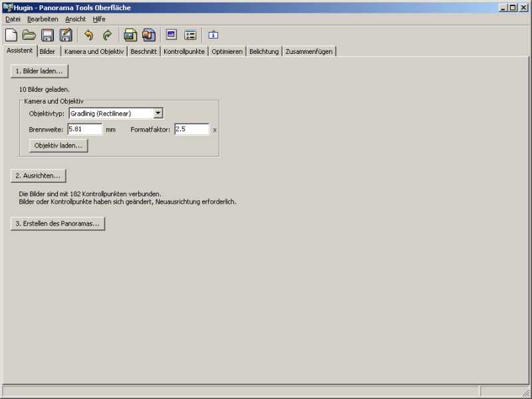Add images using the picture toolbar icon

coord(130,35)
